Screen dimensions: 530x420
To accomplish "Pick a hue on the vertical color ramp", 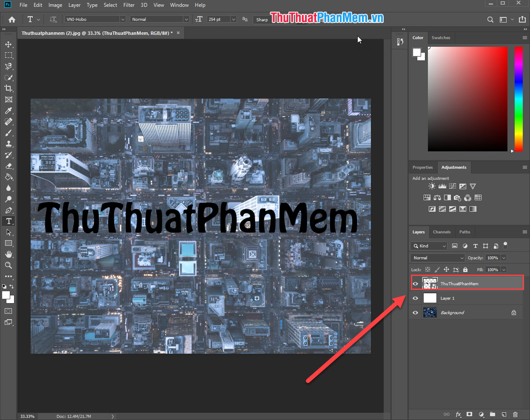I will coord(519,98).
